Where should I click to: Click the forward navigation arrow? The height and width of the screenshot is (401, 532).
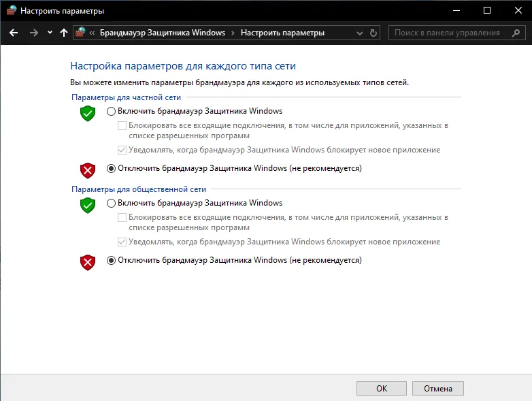[x=33, y=33]
